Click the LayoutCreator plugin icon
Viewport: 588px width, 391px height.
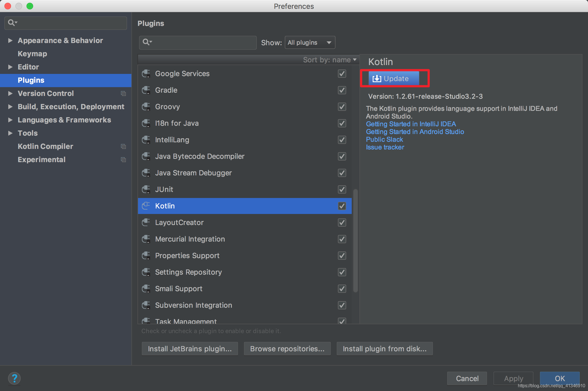tap(146, 223)
